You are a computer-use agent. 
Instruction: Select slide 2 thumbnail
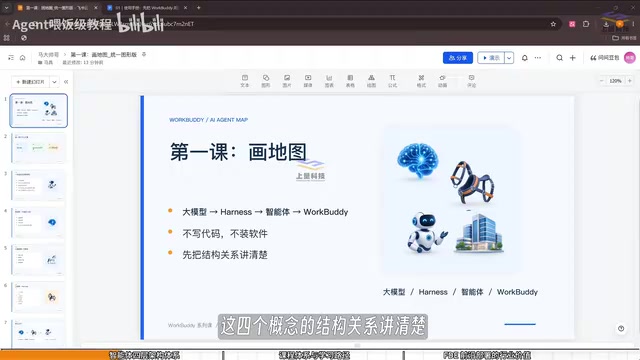38,148
